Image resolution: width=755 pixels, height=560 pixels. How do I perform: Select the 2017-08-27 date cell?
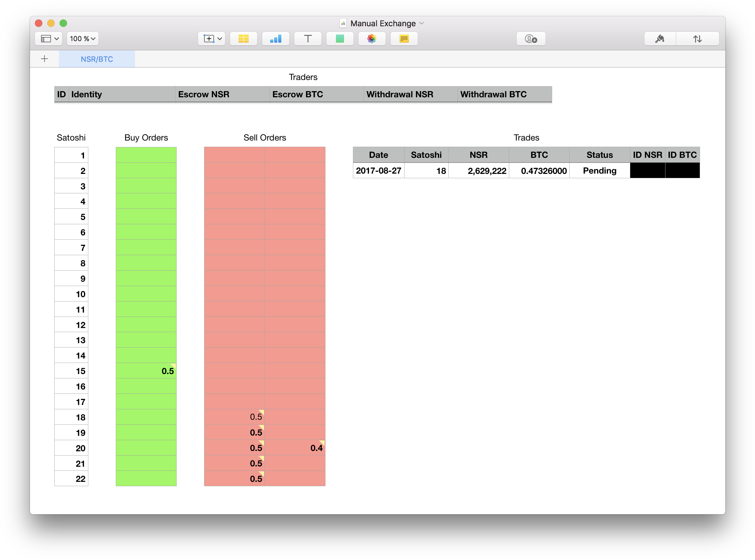click(378, 171)
